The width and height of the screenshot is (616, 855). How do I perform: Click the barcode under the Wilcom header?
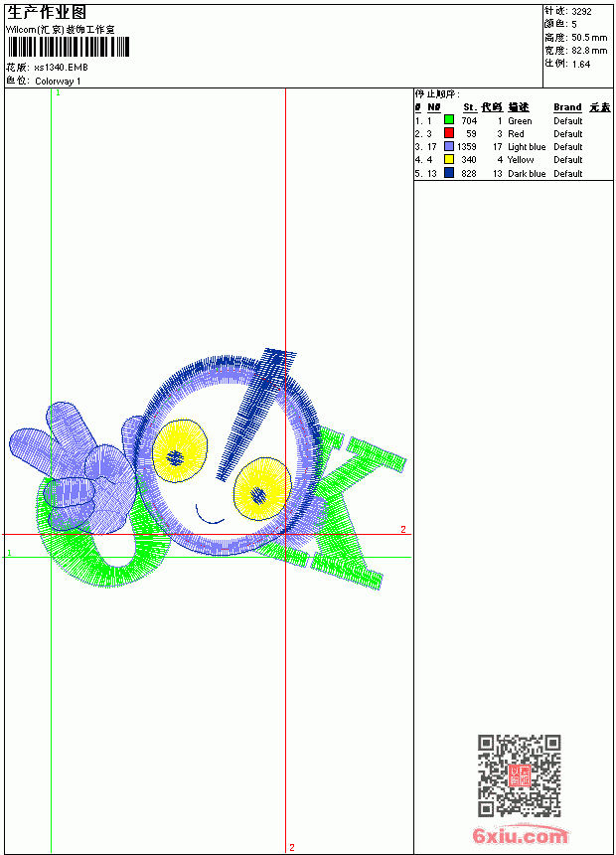tap(69, 47)
